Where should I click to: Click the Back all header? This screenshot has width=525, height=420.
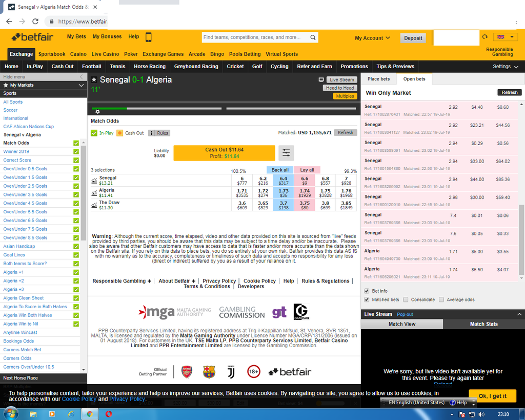point(280,170)
